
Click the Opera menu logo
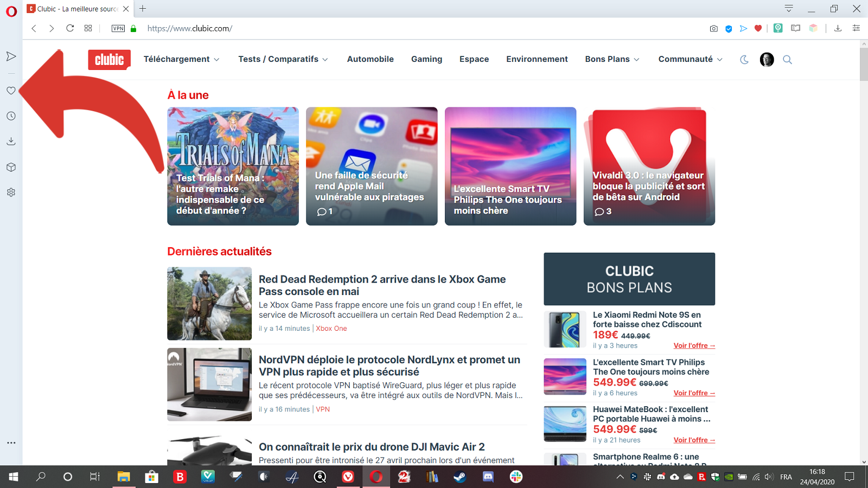[11, 11]
